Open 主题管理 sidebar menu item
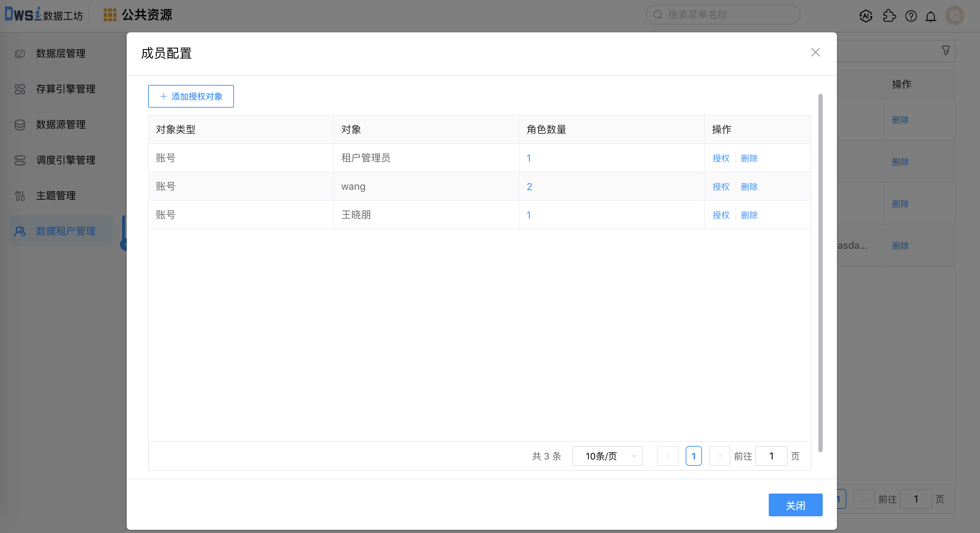The image size is (980, 533). pyautogui.click(x=56, y=196)
